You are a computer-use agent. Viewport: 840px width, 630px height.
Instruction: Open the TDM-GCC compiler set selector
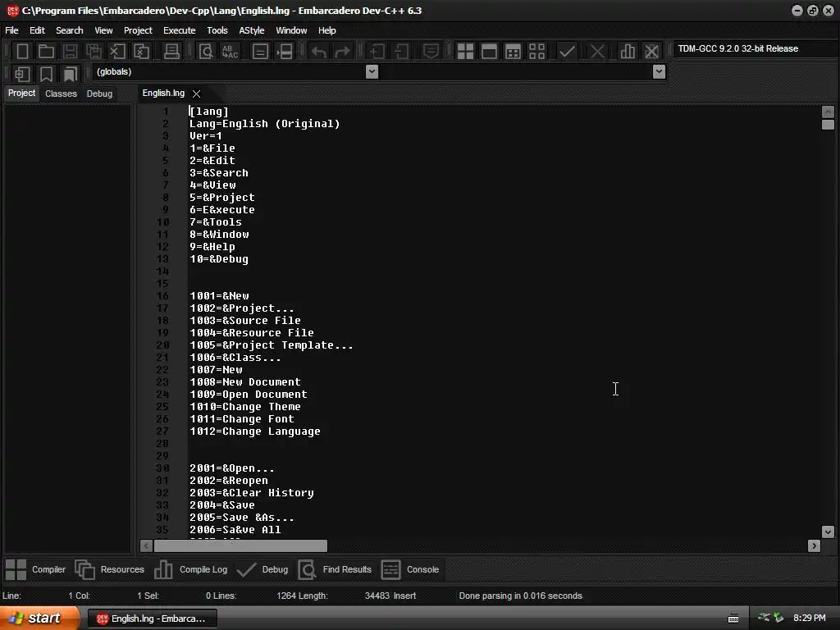(x=756, y=48)
